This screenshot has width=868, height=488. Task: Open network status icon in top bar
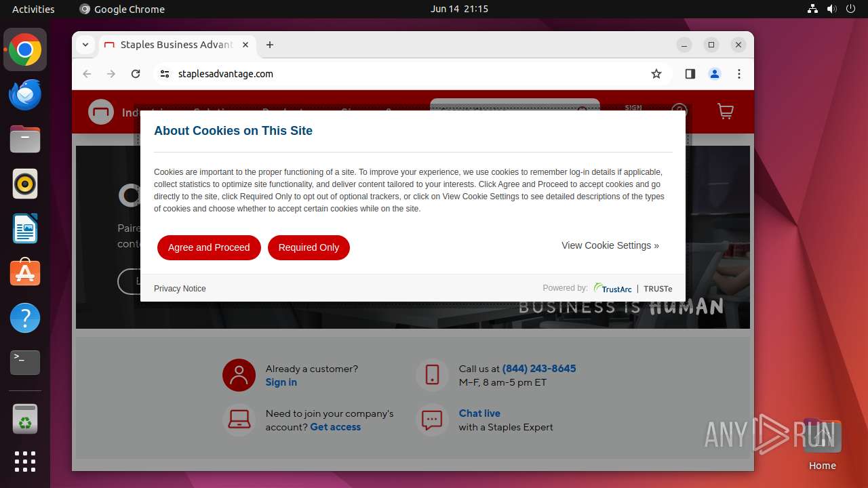tap(813, 9)
